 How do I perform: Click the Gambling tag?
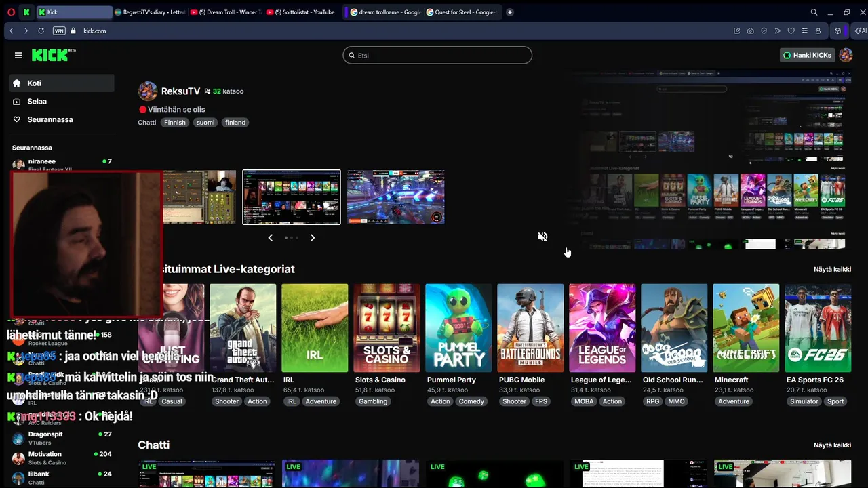click(x=373, y=401)
